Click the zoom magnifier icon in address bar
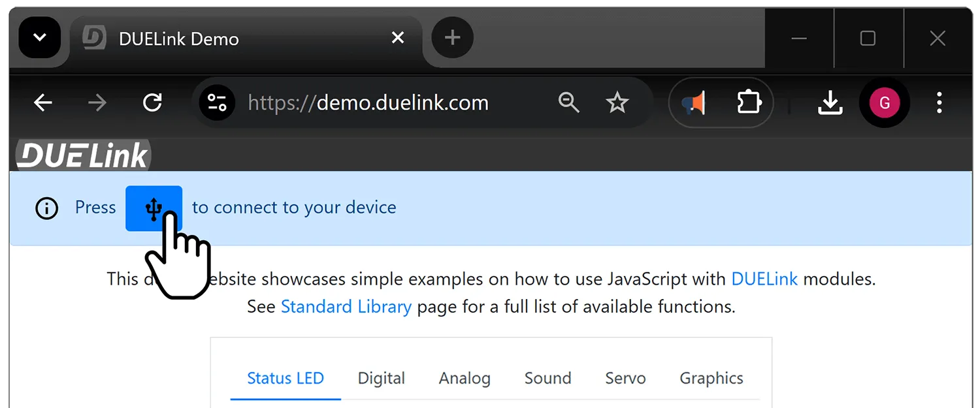 568,102
